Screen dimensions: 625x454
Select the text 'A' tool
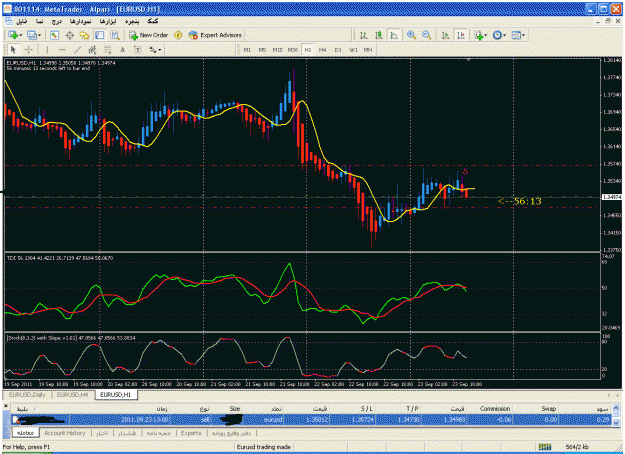click(x=122, y=50)
